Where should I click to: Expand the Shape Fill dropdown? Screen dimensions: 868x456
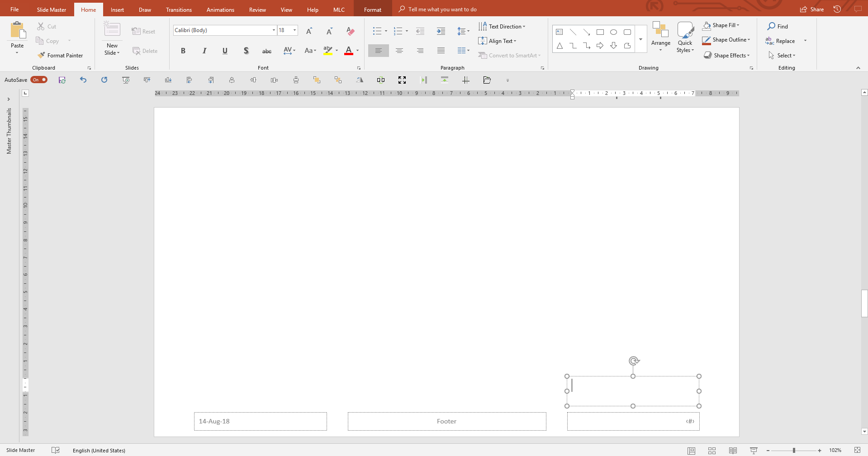click(x=738, y=25)
